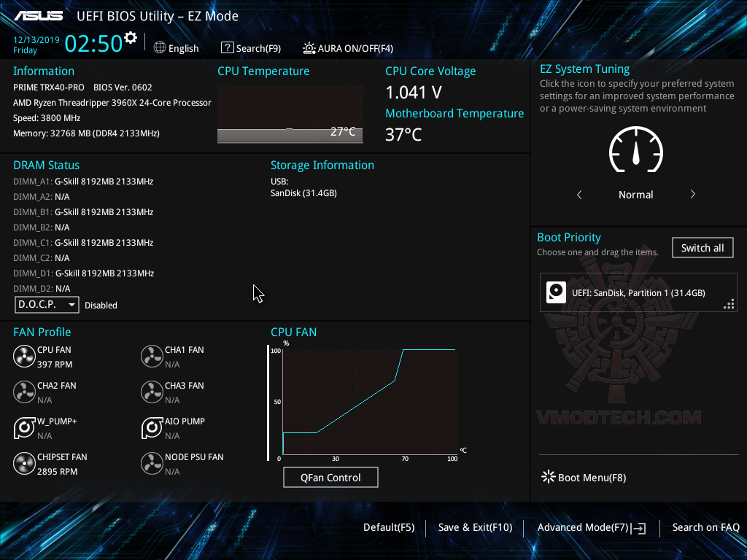This screenshot has width=747, height=560.
Task: Click the CHA2 FAN fan icon
Action: coord(24,392)
